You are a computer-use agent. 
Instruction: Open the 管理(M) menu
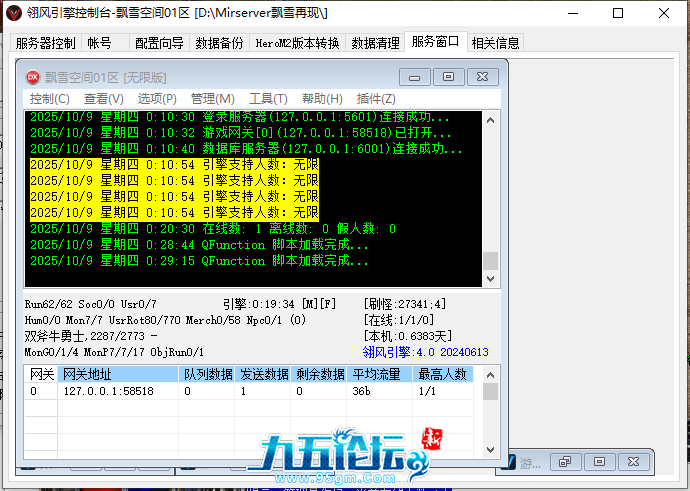212,99
